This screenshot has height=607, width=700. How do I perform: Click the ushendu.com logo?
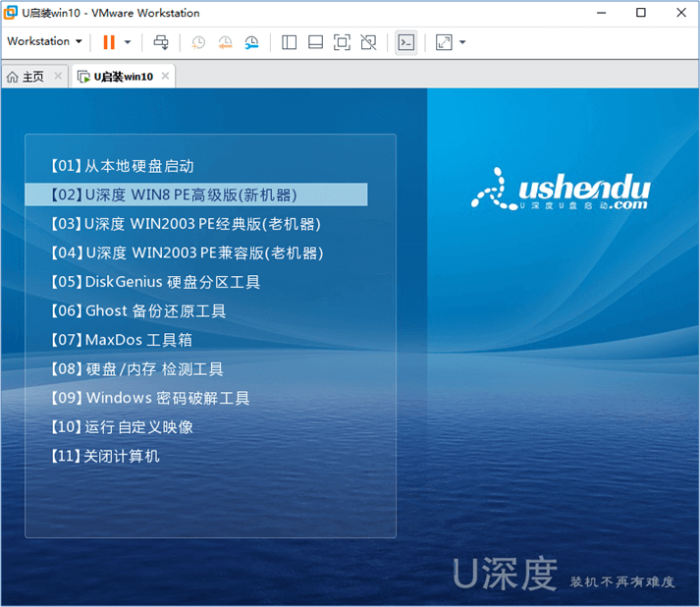(x=561, y=189)
